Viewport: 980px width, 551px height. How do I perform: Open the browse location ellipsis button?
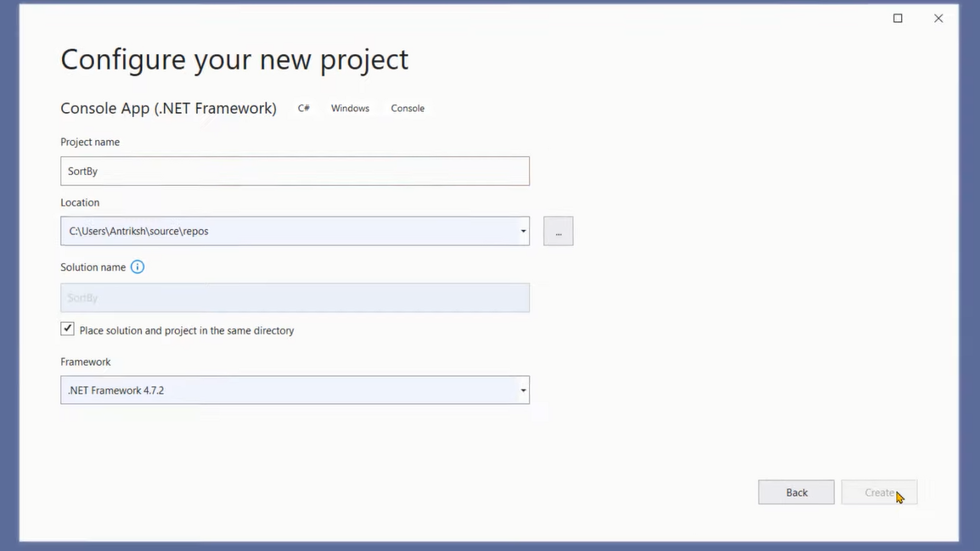coord(558,231)
